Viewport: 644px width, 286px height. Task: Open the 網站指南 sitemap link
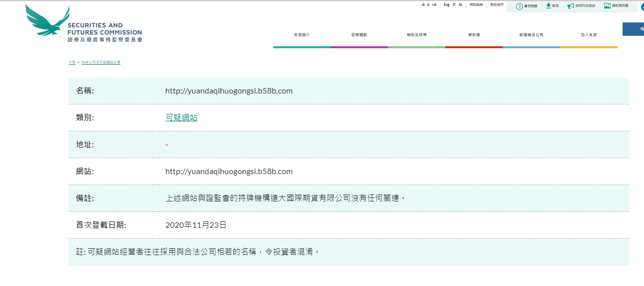[x=476, y=4]
